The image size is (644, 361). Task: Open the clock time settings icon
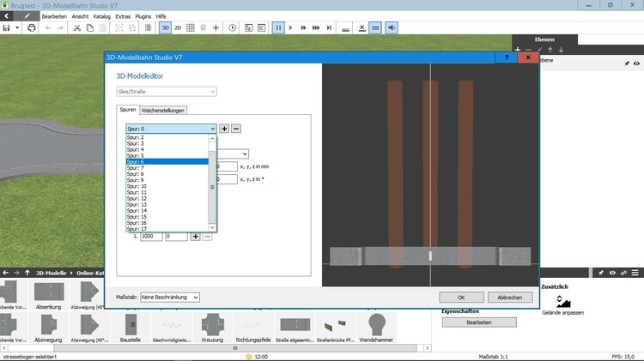233,28
